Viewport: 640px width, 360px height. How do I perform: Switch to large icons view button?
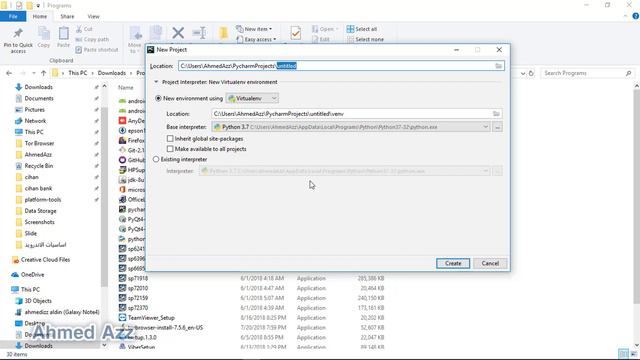click(x=633, y=354)
